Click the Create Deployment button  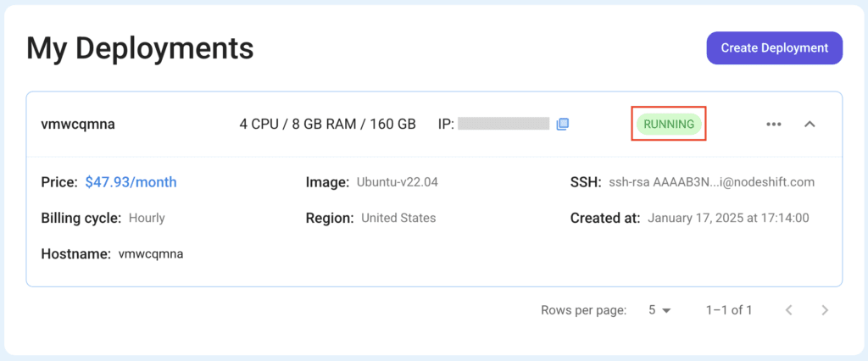click(x=774, y=48)
